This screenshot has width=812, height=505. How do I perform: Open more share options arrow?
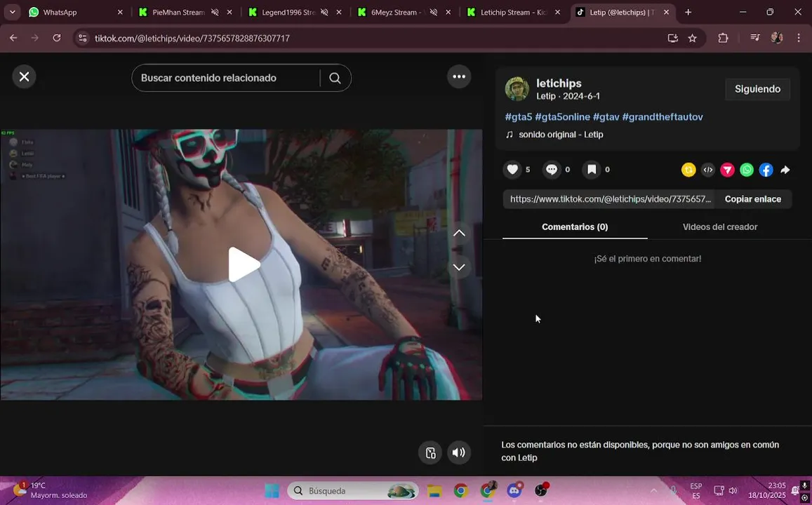785,170
